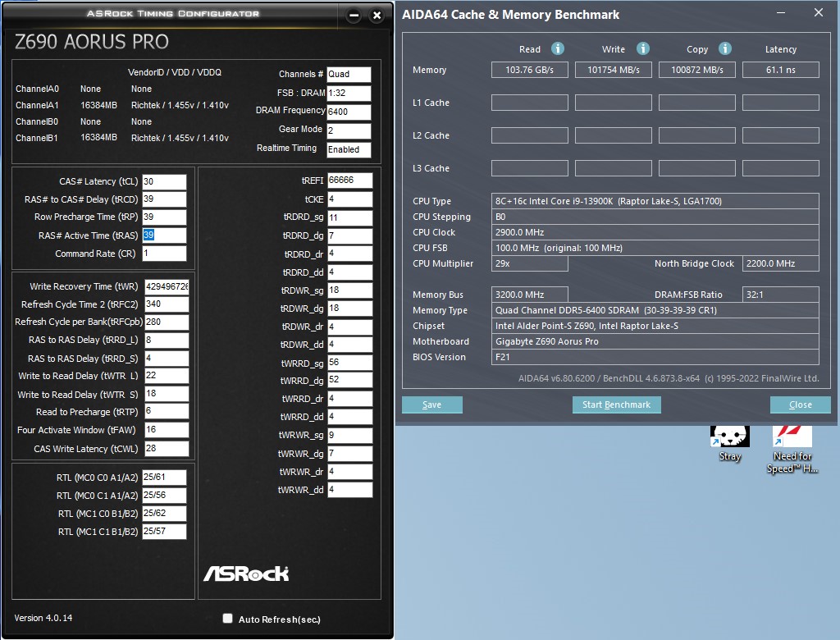The height and width of the screenshot is (640, 840).
Task: Click the tRRD_S value field
Action: coord(167,358)
